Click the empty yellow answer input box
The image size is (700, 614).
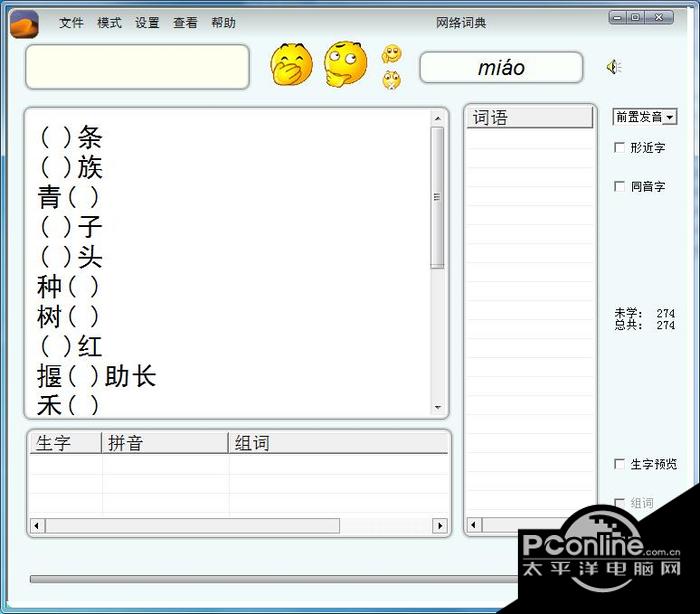tap(138, 67)
